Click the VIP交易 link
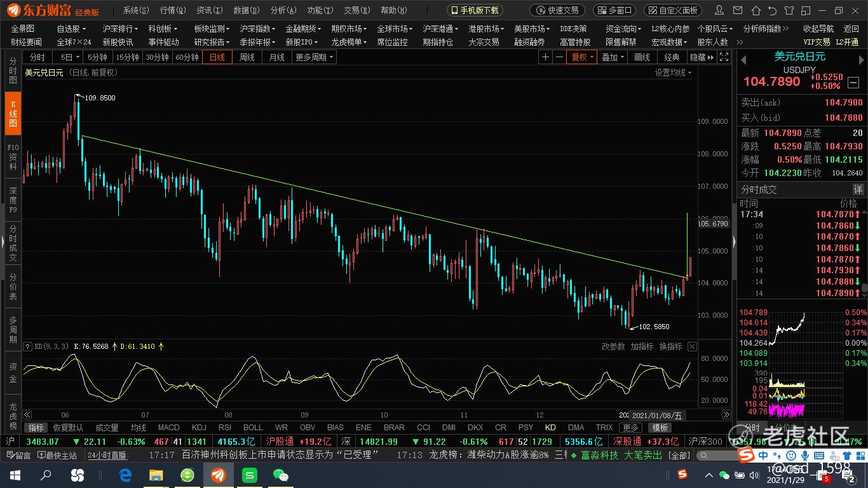This screenshot has width=868, height=488. click(x=817, y=42)
